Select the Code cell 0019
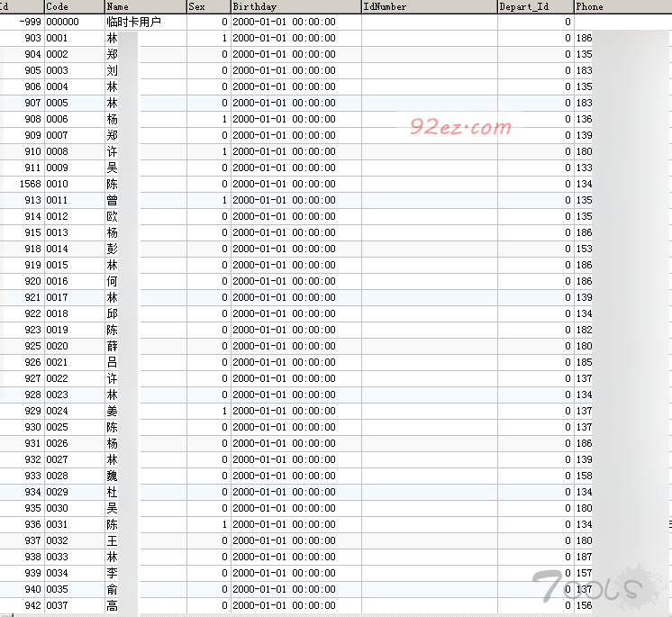The width and height of the screenshot is (672, 617). (x=75, y=330)
